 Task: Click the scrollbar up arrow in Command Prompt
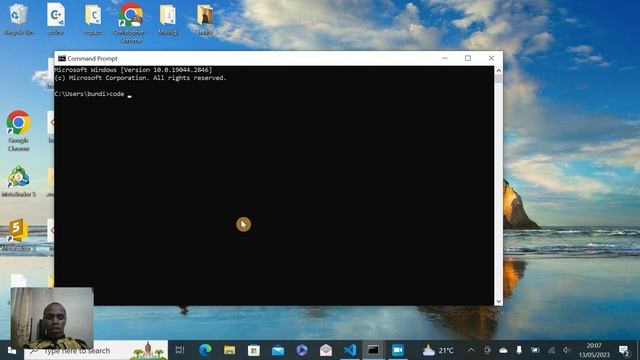point(498,70)
